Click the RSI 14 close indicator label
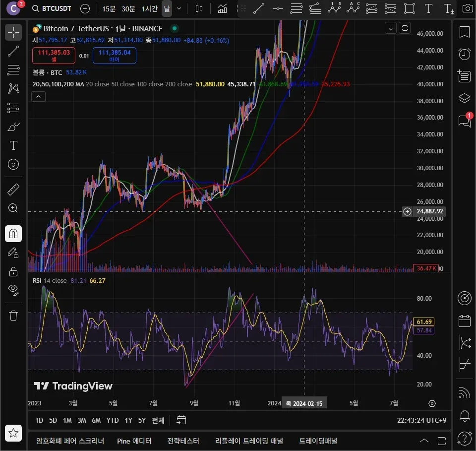This screenshot has height=451, width=476. tap(50, 281)
